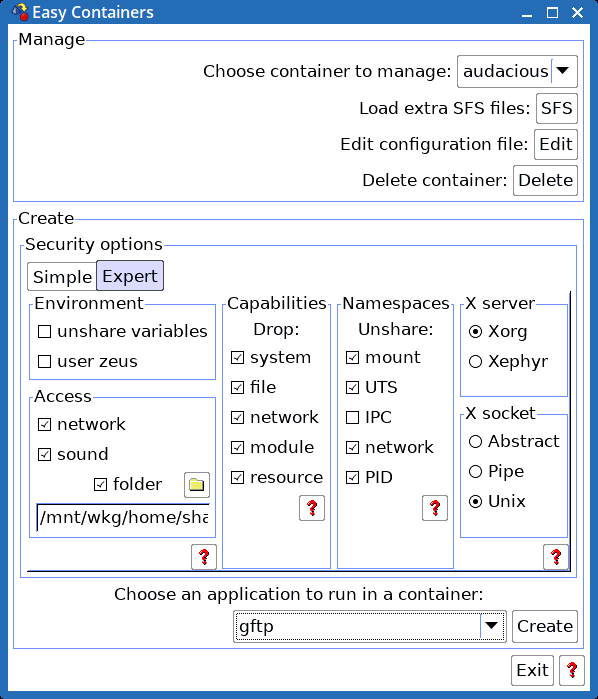598x699 pixels.
Task: Expand the audacious container dropdown
Action: tap(564, 71)
